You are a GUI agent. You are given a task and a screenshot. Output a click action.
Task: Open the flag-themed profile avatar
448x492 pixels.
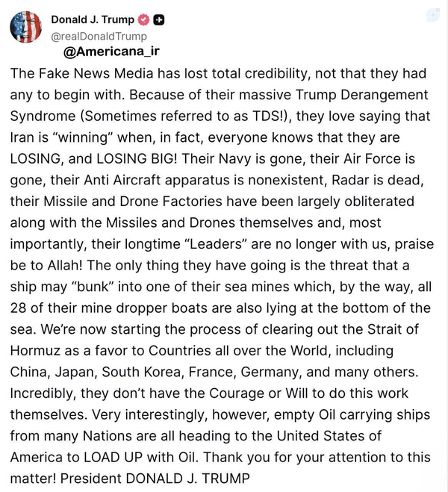coord(25,27)
